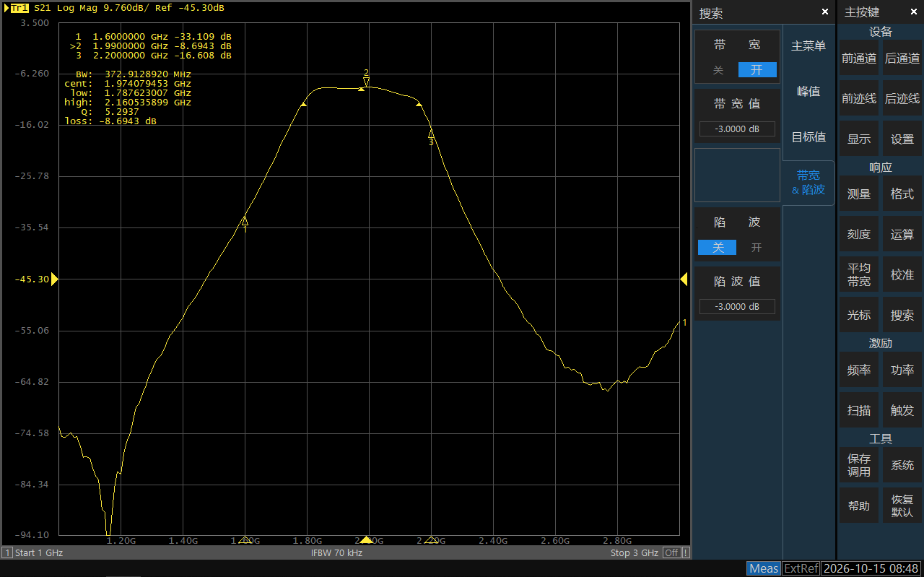
Task: Open the 主菜单 tab
Action: point(808,46)
